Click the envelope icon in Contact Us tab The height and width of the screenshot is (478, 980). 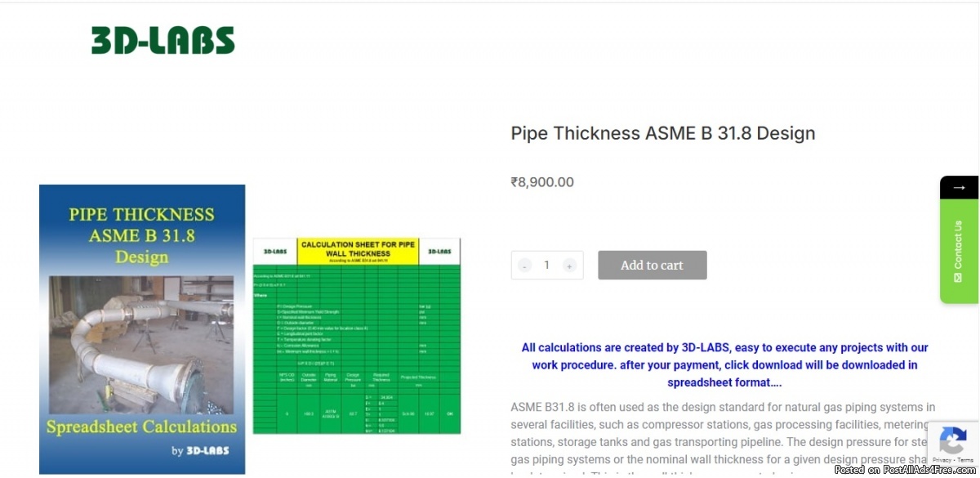959,278
